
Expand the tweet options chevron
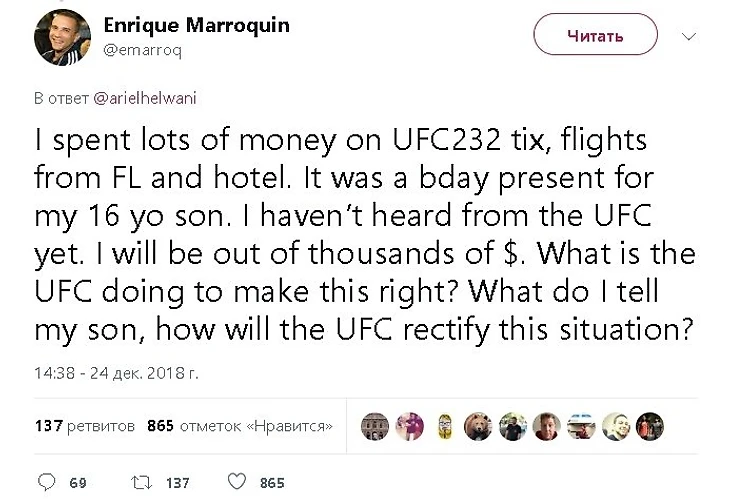point(689,36)
